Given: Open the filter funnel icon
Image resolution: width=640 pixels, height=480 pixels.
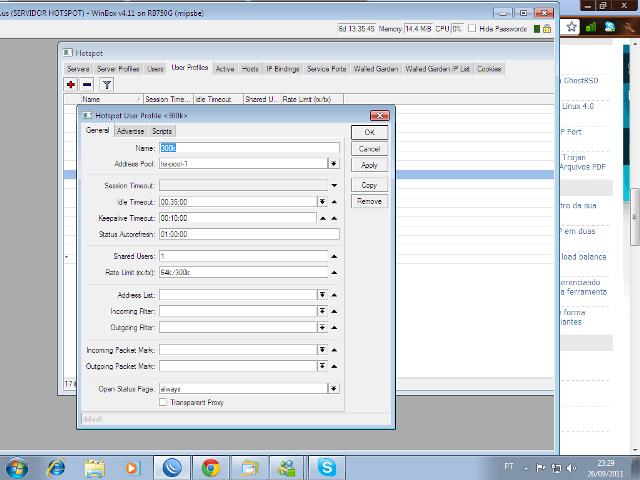Looking at the screenshot, I should pyautogui.click(x=107, y=85).
